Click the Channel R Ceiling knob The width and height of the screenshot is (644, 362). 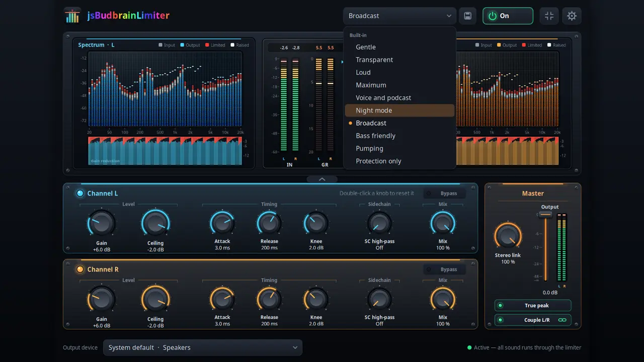pyautogui.click(x=155, y=299)
